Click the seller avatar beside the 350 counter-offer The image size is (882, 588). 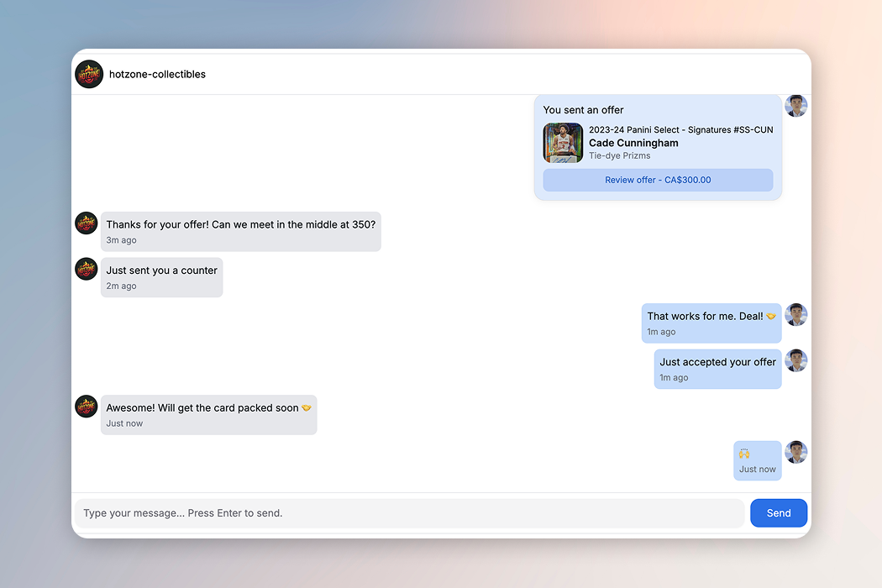coord(86,223)
